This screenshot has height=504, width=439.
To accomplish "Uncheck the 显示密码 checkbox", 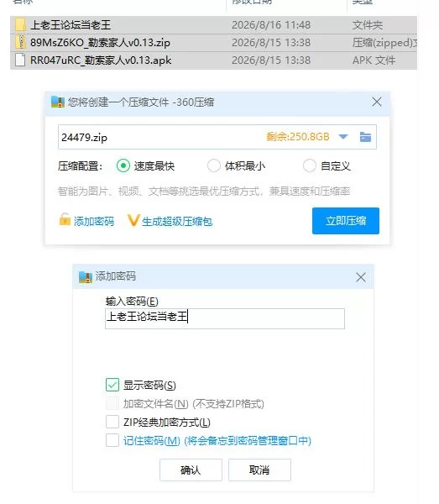I will pos(112,385).
